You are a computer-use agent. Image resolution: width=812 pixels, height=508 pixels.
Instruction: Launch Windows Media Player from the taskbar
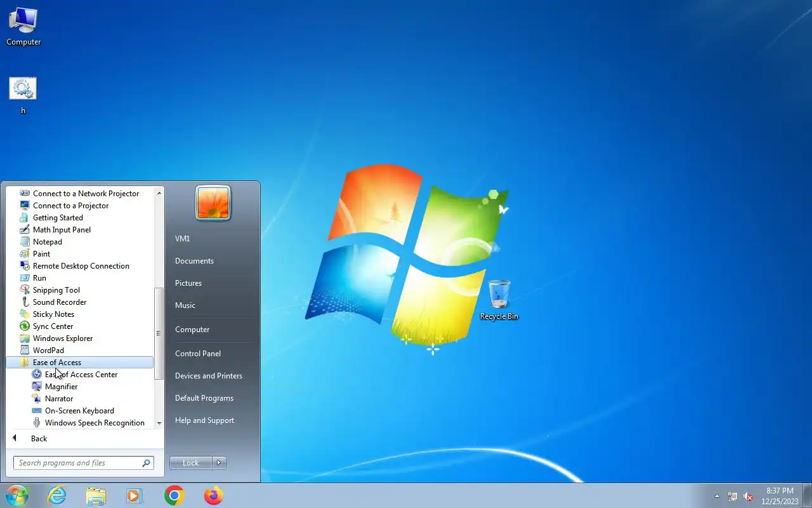[134, 495]
